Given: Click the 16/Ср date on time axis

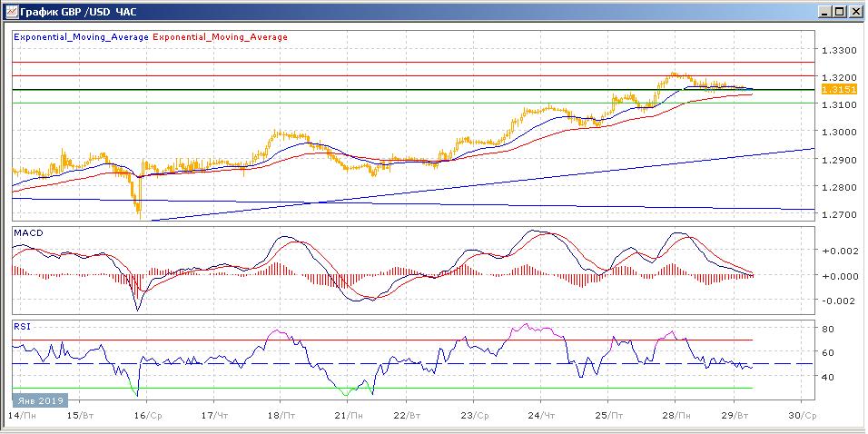Looking at the screenshot, I should [149, 413].
